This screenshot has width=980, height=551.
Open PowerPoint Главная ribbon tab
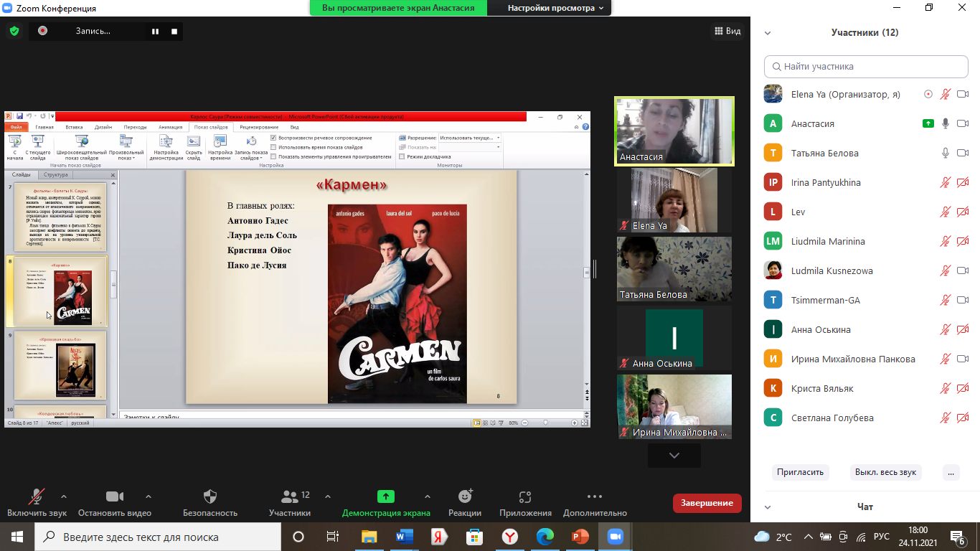(x=44, y=127)
